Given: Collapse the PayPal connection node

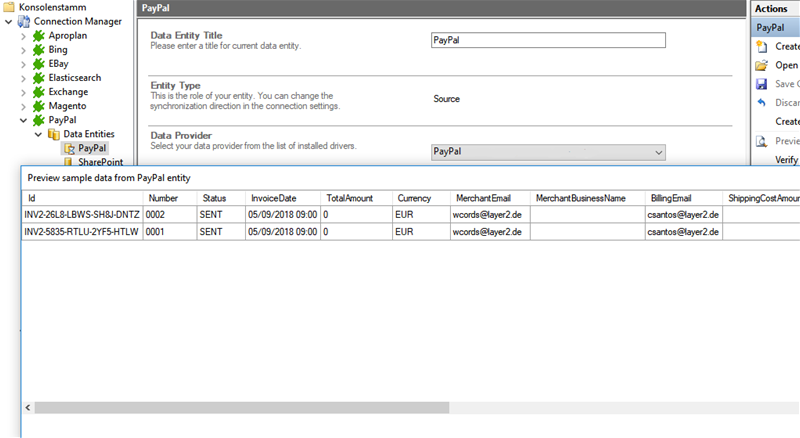Looking at the screenshot, I should pyautogui.click(x=23, y=120).
